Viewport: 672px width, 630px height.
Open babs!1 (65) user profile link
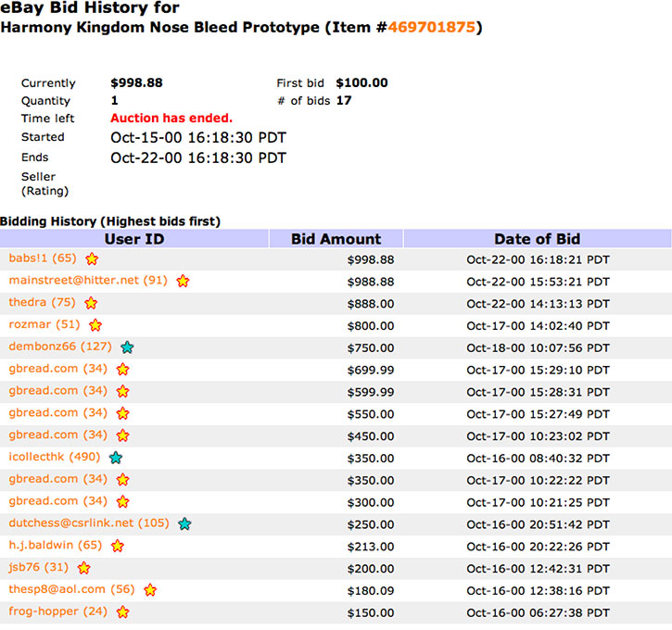coord(43,258)
